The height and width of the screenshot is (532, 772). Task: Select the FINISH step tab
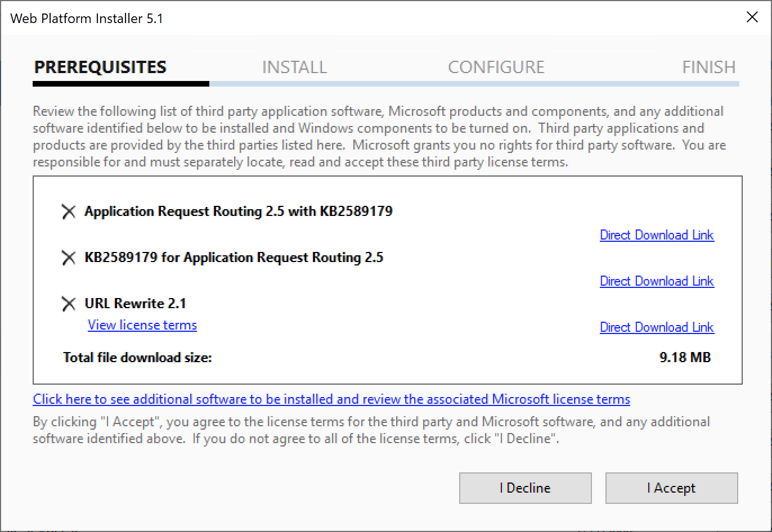[709, 67]
